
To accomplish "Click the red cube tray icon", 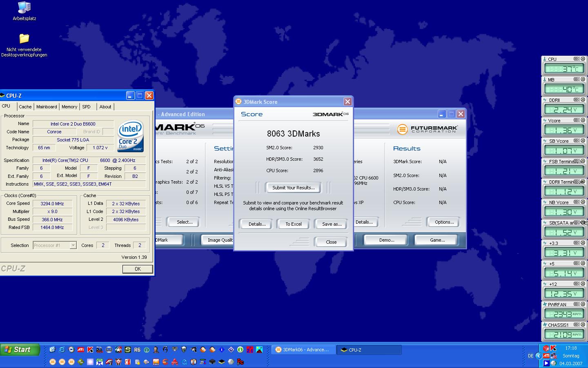I will point(546,348).
